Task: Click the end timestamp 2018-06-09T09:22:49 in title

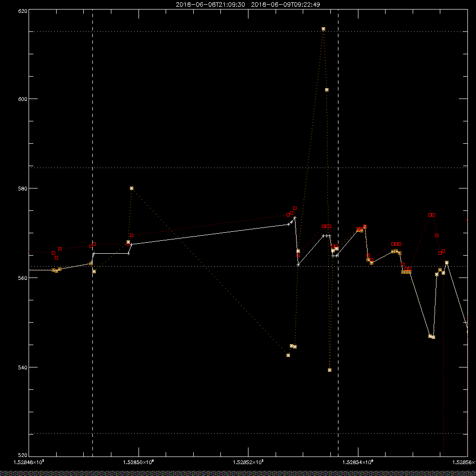Action: [285, 5]
